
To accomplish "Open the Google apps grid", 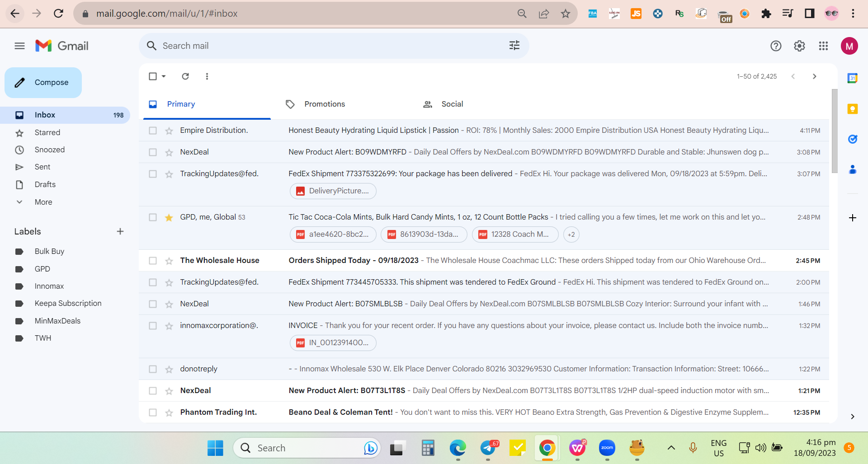I will click(x=823, y=46).
